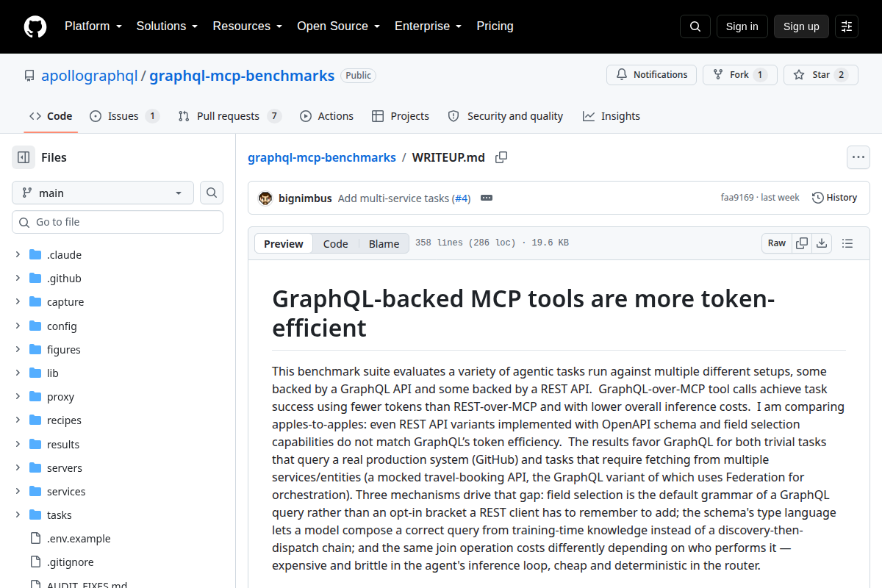Open appearance settings icon beside Sign up
Screen dimensions: 882x588
tap(847, 26)
